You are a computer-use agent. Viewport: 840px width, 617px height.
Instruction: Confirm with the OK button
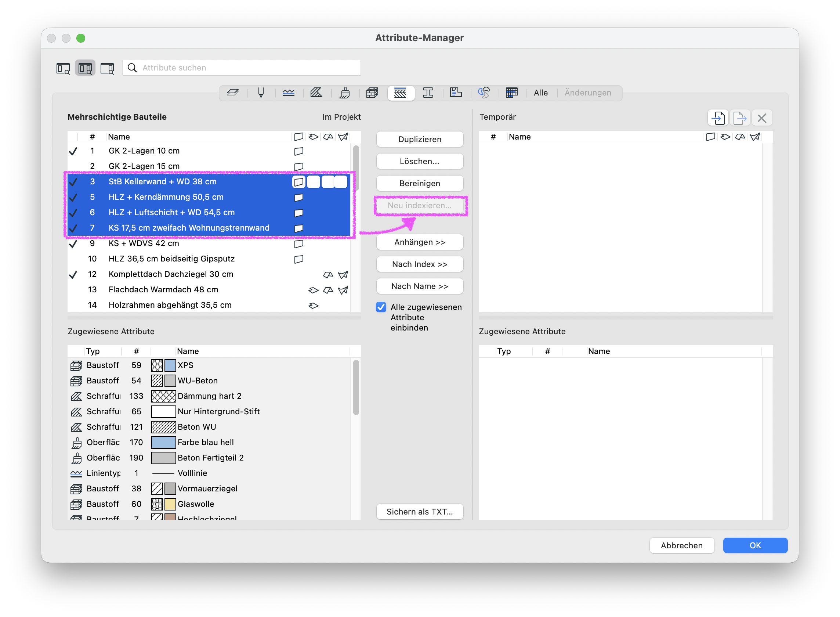pos(755,545)
